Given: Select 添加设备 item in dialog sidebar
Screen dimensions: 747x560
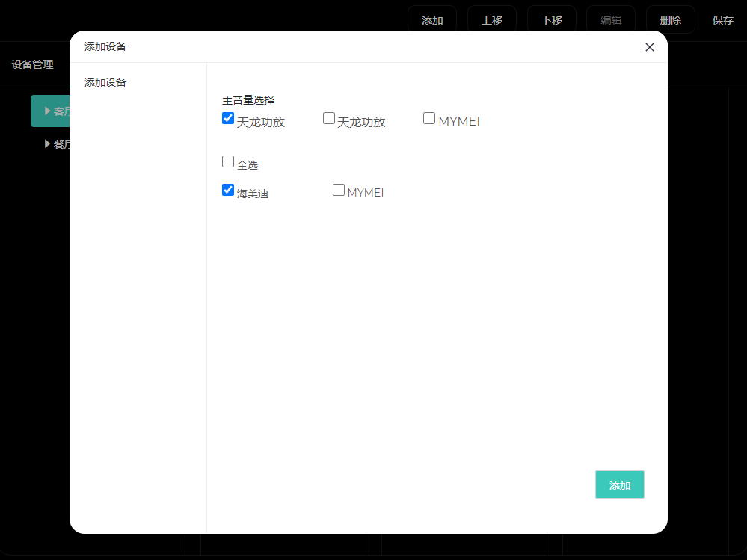Looking at the screenshot, I should tap(105, 82).
